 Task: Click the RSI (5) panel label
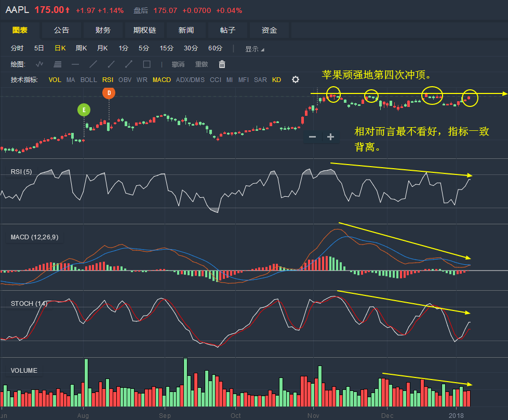pos(21,172)
